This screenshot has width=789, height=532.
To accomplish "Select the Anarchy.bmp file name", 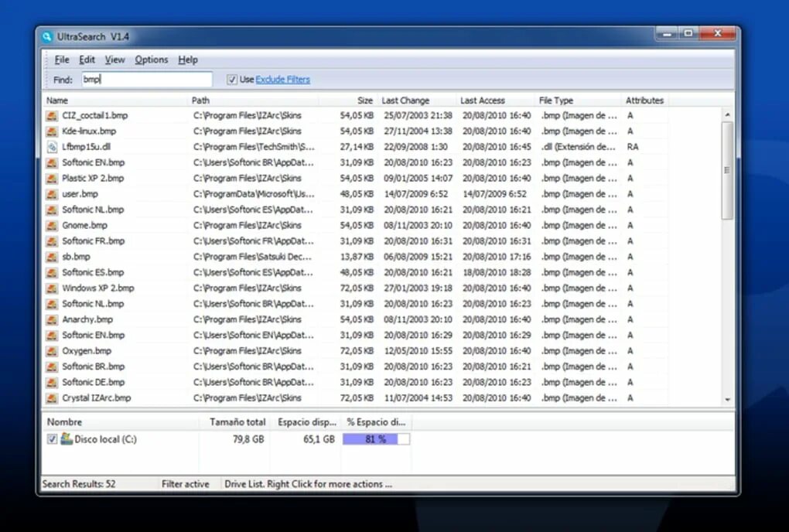I will click(x=87, y=320).
